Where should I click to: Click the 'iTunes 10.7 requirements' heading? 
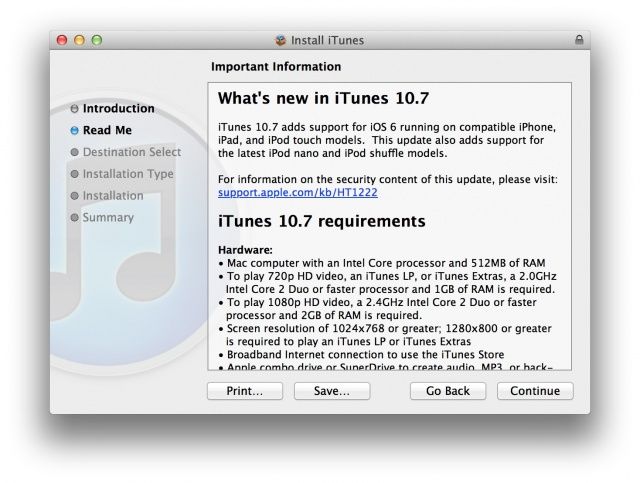(x=322, y=221)
